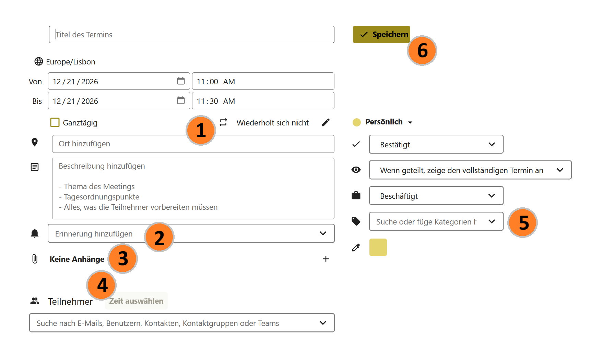Screen dimensions: 591x364
Task: Open the Persönlich calendar selector
Action: 383,122
